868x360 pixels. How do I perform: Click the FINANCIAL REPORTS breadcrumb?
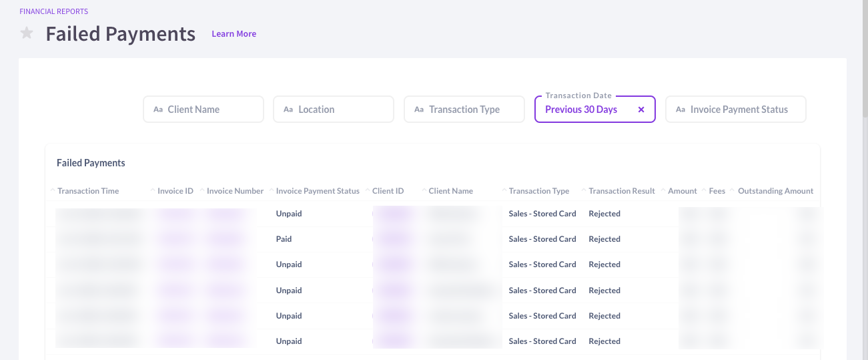[x=54, y=11]
